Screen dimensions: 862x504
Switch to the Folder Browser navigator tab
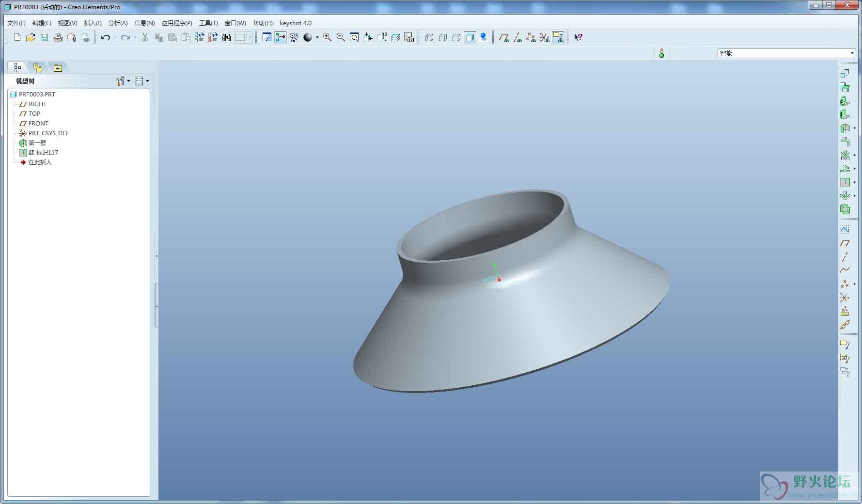pos(38,68)
